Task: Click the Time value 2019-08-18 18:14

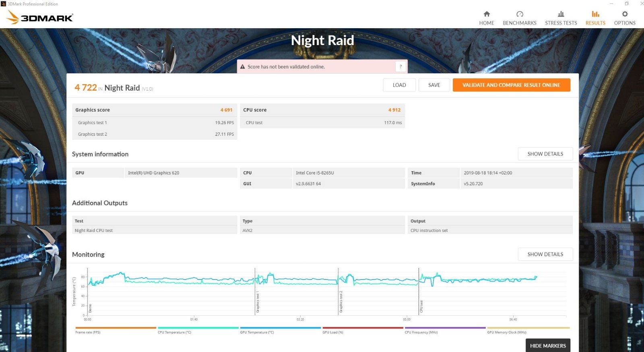Action: click(488, 173)
